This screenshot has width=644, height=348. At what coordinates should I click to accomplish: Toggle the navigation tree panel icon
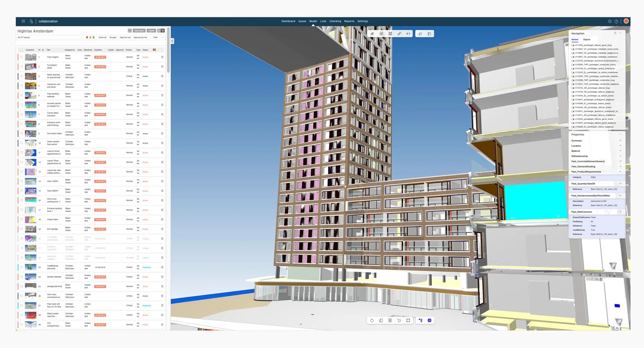[421, 321]
